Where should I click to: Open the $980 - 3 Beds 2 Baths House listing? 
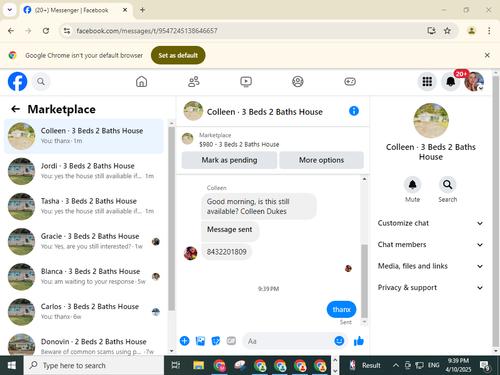239,144
